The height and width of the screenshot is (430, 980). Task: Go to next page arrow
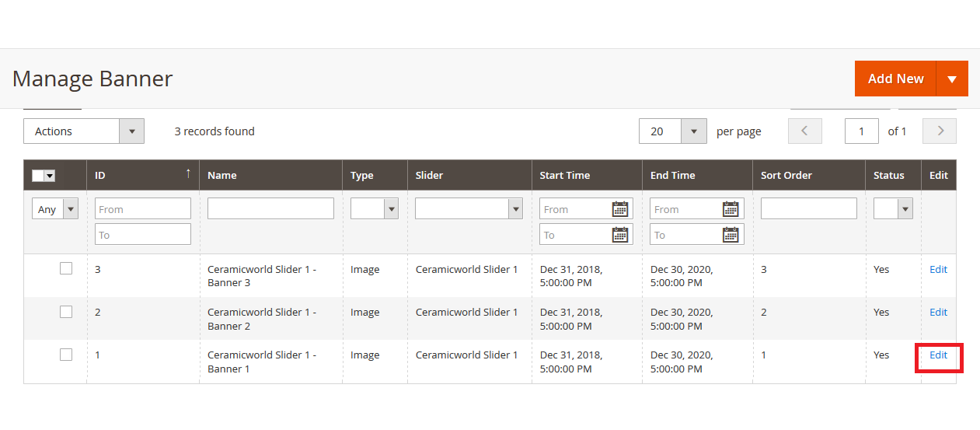[940, 131]
